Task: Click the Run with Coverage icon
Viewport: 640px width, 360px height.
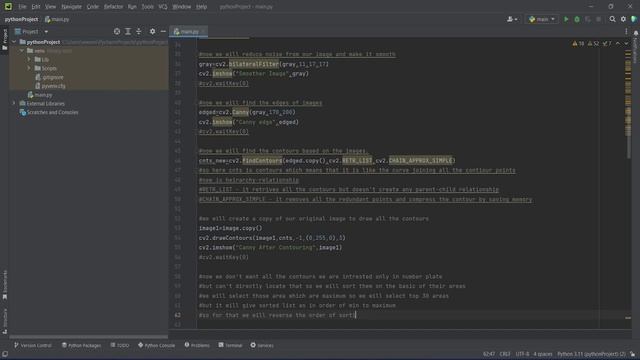Action: click(588, 19)
